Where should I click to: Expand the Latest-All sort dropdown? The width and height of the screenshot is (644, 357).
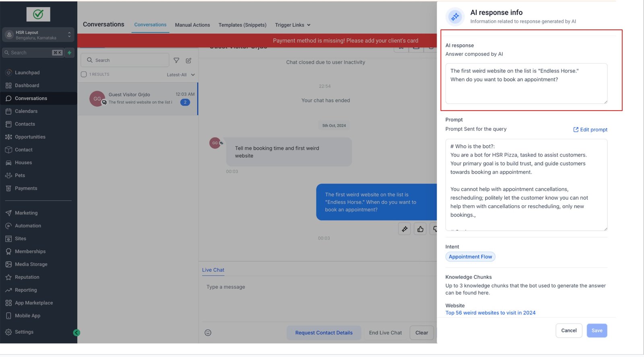[x=181, y=75]
